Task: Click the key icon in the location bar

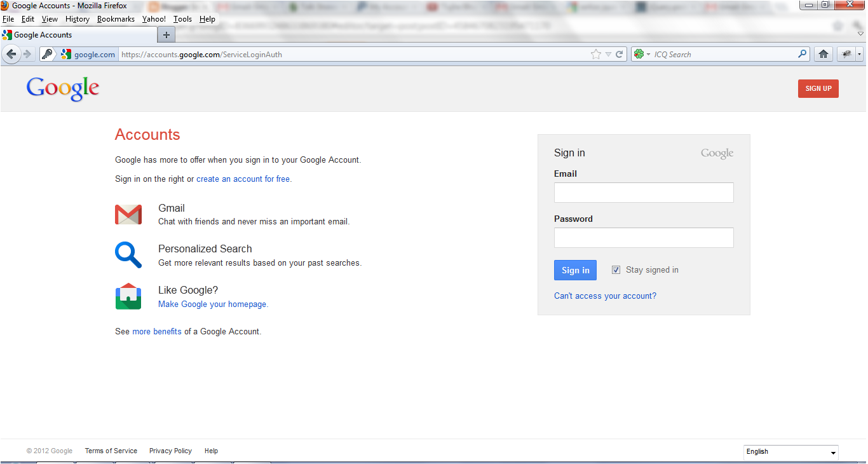Action: click(x=48, y=54)
